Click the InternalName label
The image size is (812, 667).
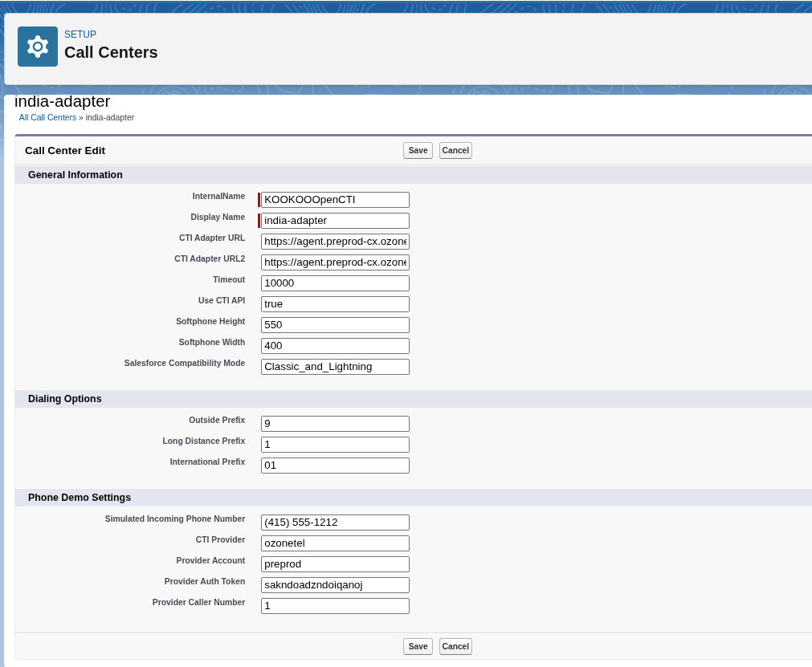click(218, 196)
